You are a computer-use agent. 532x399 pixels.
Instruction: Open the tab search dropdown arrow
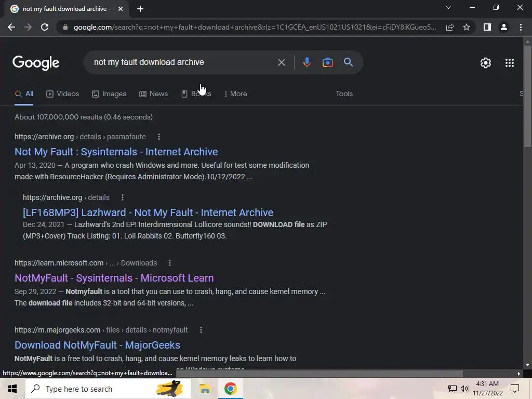448,7
